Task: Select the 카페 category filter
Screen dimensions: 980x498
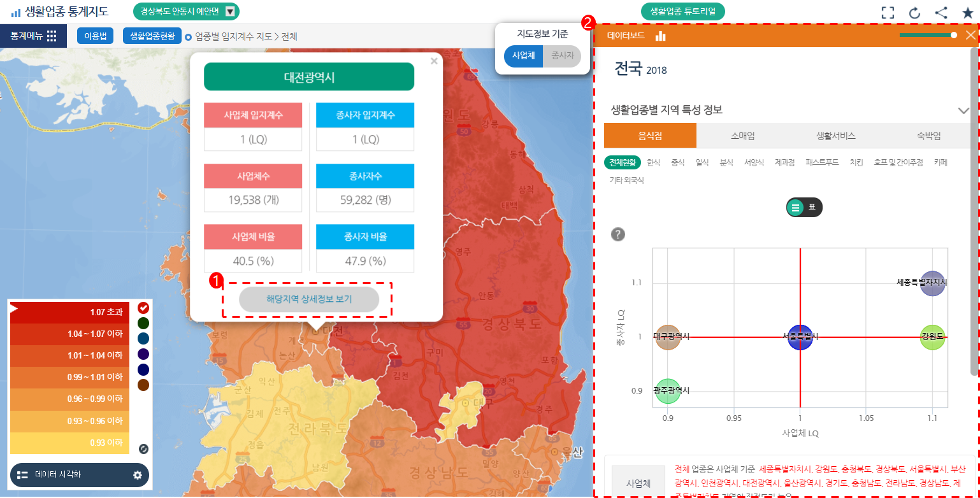Action: 940,162
